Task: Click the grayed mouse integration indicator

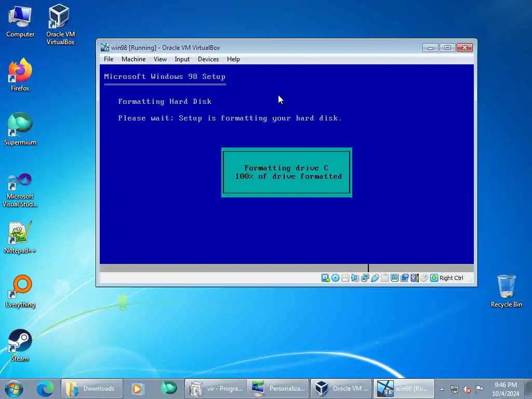Action: (x=424, y=278)
